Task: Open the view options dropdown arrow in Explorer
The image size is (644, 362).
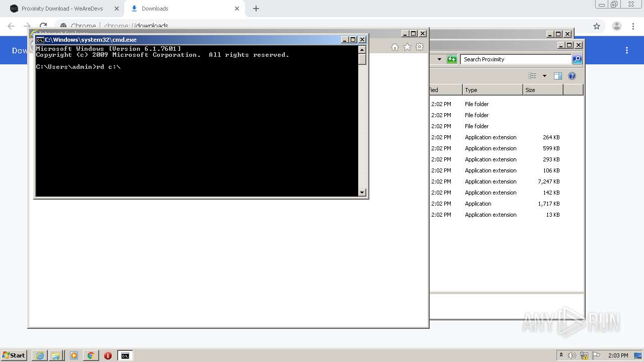Action: tap(544, 76)
